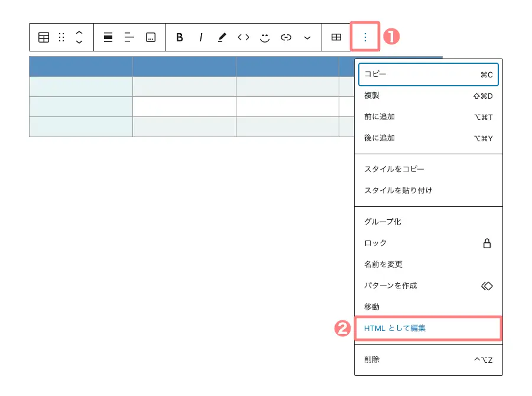
Task: Select the text alignment icon
Action: pyautogui.click(x=129, y=37)
